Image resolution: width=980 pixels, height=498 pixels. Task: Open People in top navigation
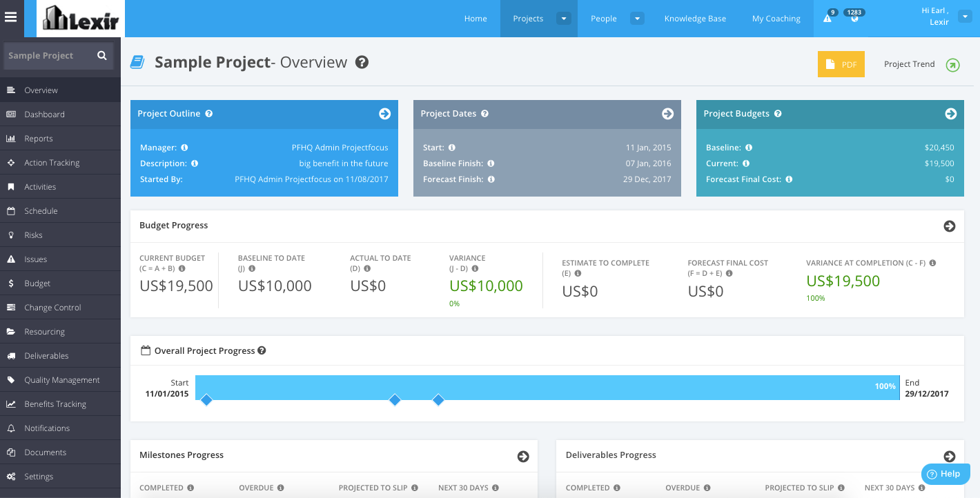coord(604,19)
